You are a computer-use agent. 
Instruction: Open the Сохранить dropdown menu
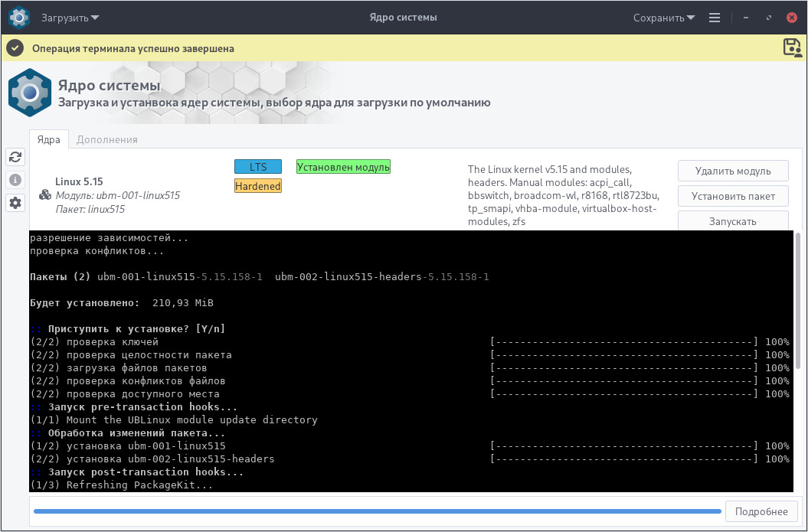[x=664, y=18]
